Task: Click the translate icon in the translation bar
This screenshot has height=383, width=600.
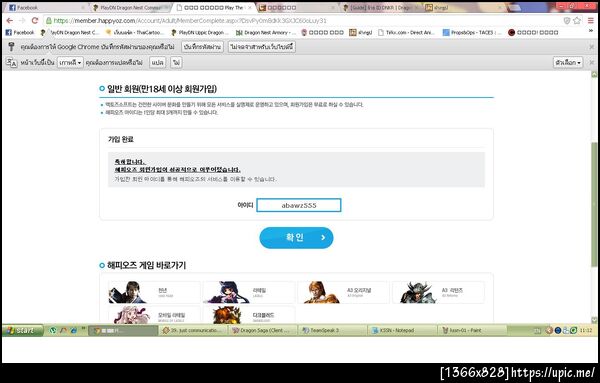Action: (12, 62)
